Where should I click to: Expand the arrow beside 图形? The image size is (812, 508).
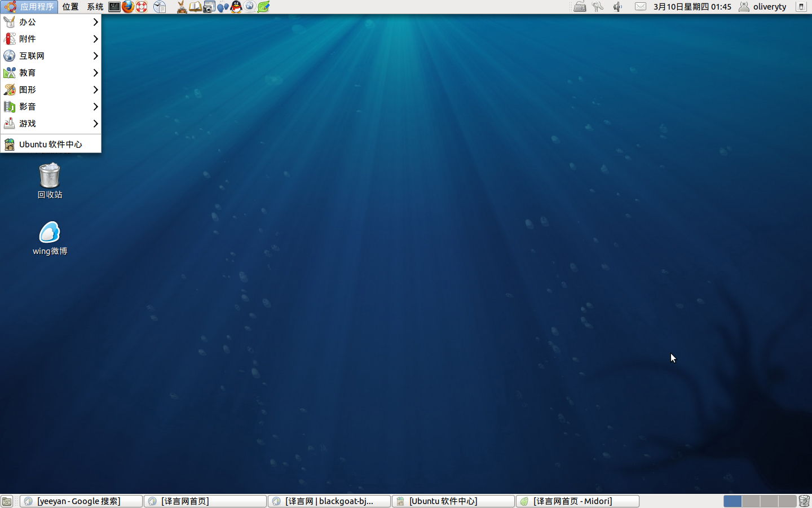[95, 90]
